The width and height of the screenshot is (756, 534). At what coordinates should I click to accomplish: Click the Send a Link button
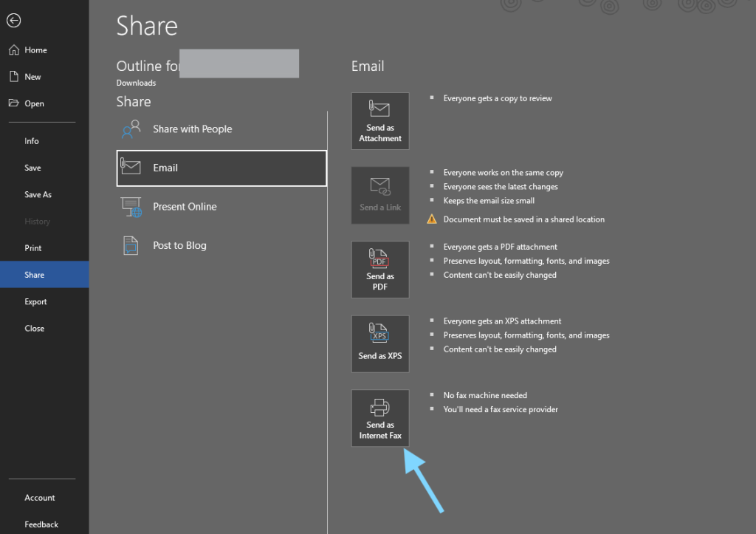(x=380, y=196)
